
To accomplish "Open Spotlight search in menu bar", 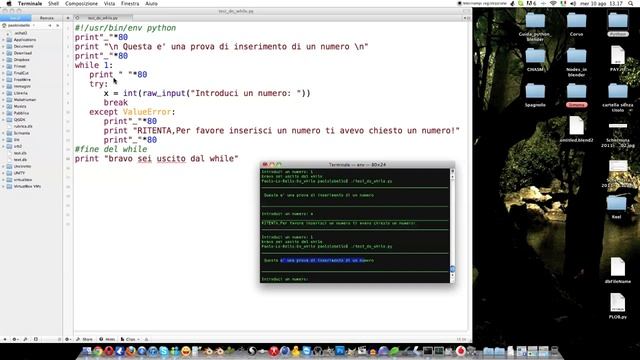I will 631,3.
